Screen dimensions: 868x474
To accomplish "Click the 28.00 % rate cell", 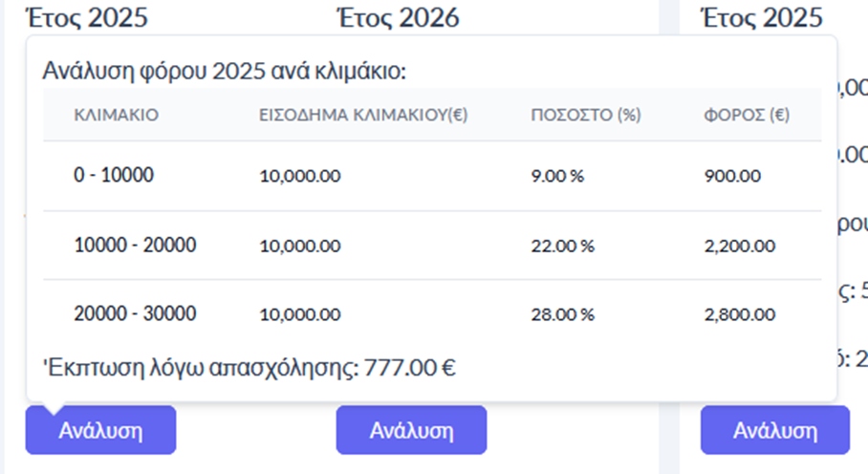I will click(x=562, y=314).
